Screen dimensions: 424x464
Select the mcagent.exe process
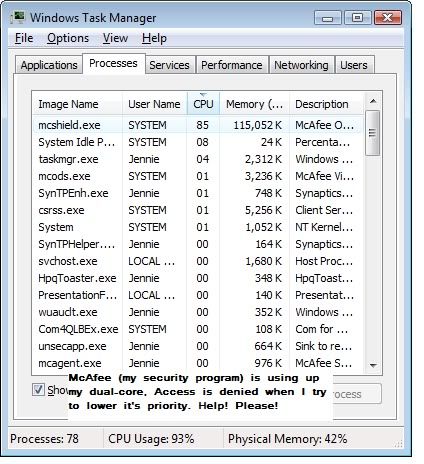tap(198, 363)
